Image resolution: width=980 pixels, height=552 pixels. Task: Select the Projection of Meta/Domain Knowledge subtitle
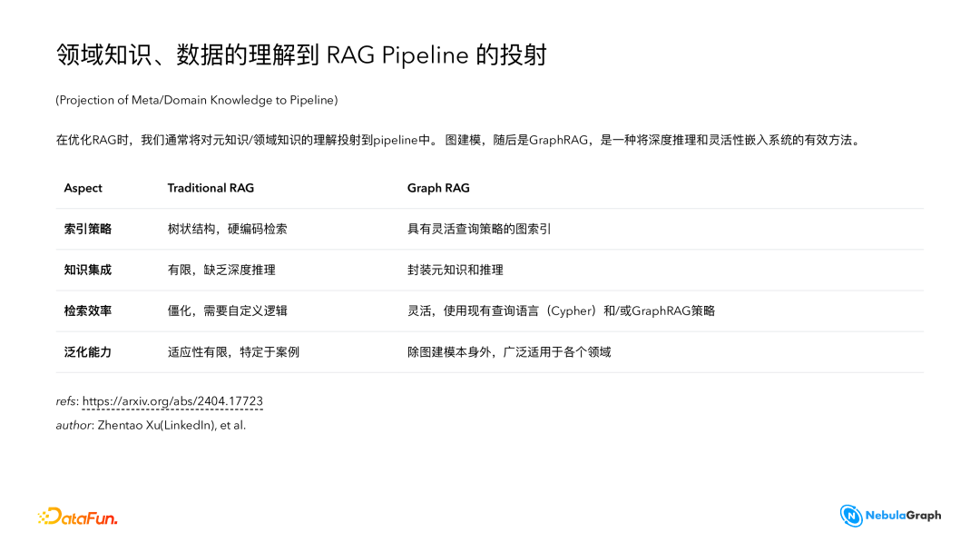[196, 100]
